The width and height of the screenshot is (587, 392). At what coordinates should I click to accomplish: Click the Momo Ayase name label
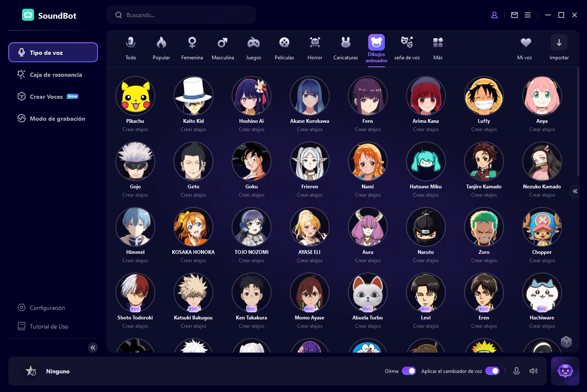click(x=310, y=318)
